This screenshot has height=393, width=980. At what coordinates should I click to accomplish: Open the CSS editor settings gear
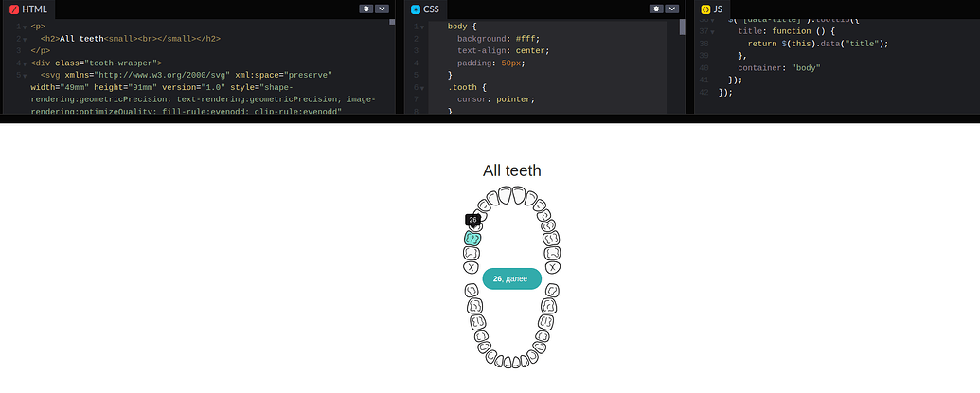click(656, 9)
